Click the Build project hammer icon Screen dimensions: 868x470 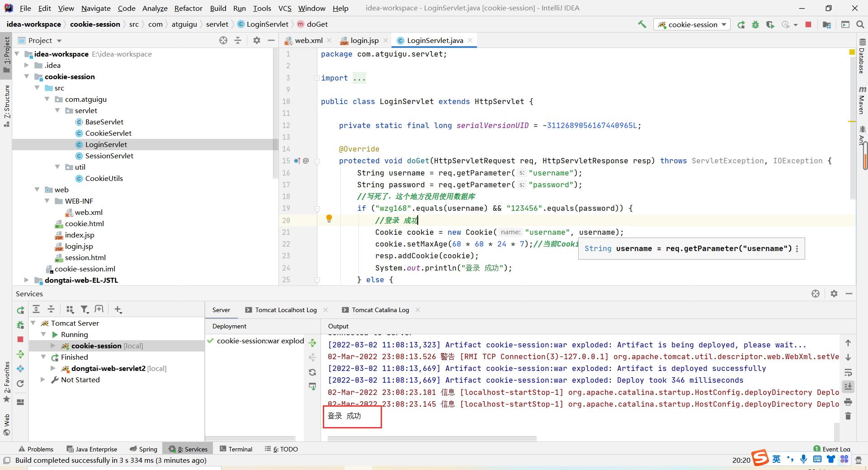(x=642, y=24)
